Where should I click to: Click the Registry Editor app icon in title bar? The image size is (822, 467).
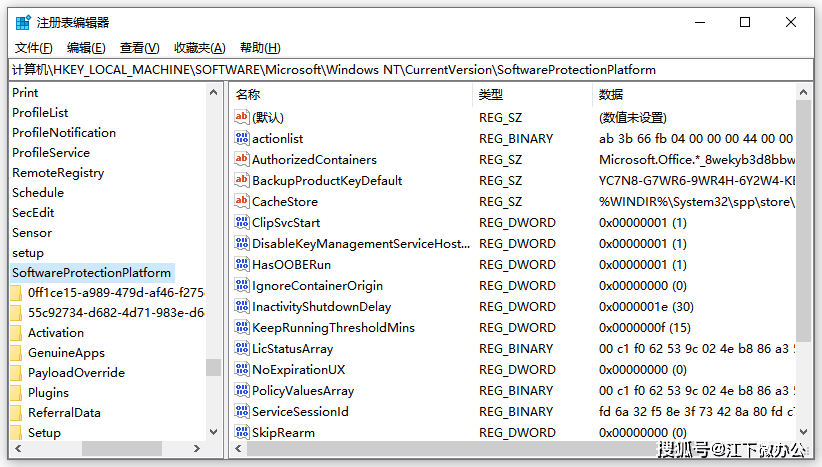[22, 22]
